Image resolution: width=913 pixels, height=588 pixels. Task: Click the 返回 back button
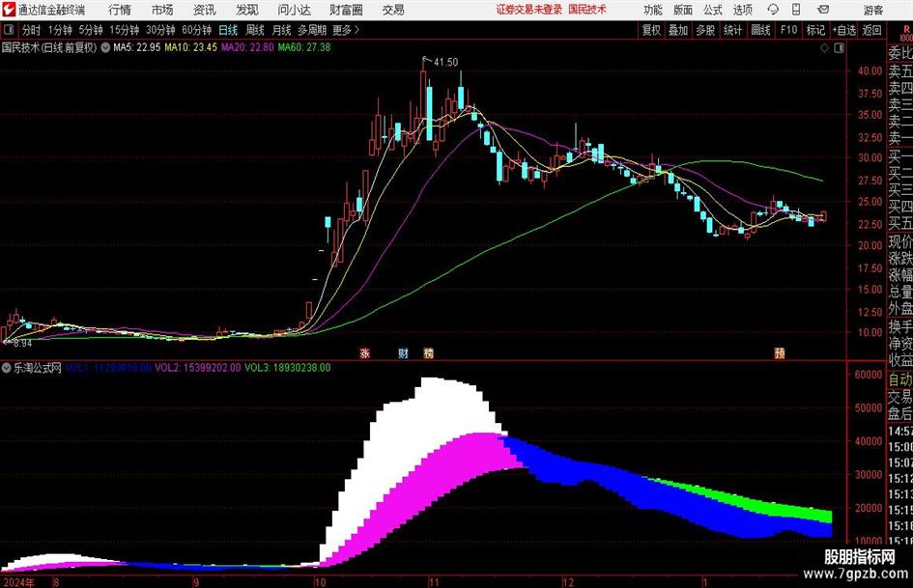tap(871, 30)
